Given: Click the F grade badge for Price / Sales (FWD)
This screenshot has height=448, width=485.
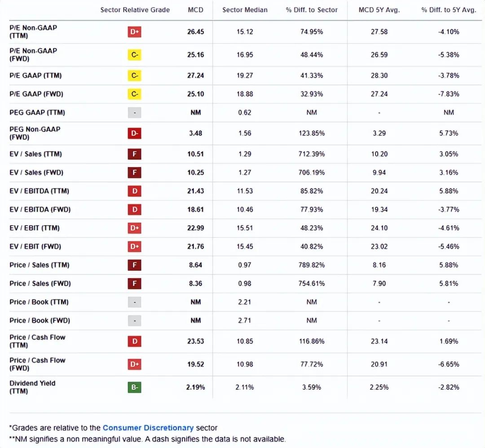Looking at the screenshot, I should tap(134, 284).
